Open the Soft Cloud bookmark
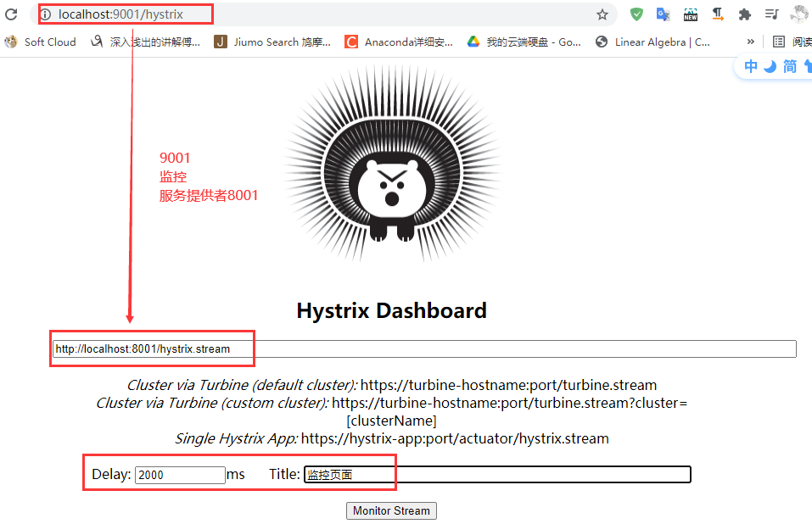The height and width of the screenshot is (524, 812). coord(41,42)
